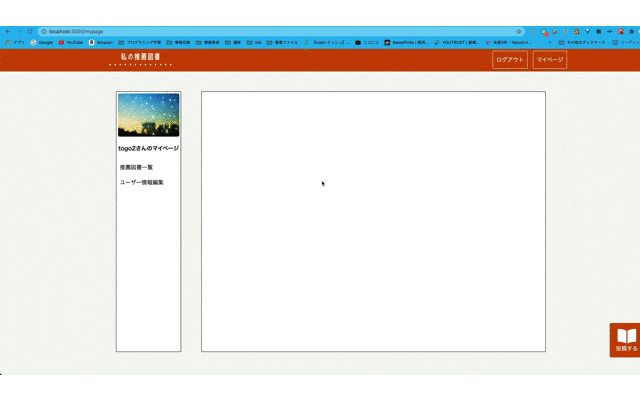Click the profile image thumbnail
Viewport: 640px width, 400px height.
coord(149,115)
